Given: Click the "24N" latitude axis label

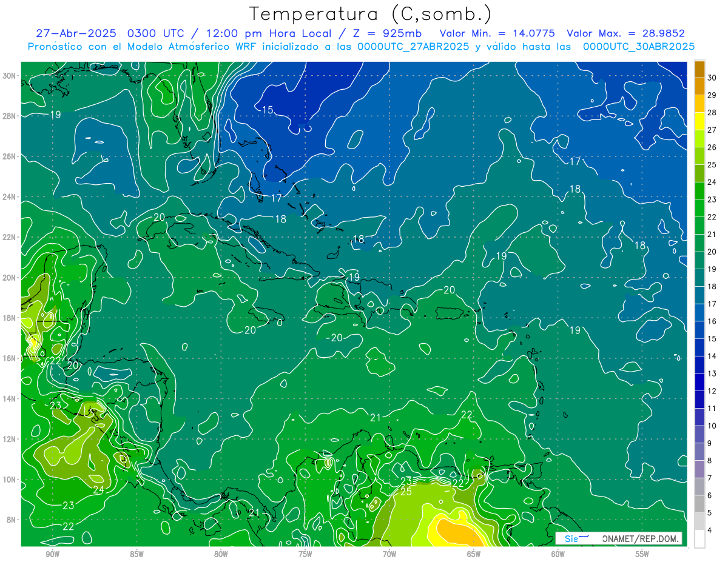Looking at the screenshot, I should [x=10, y=197].
